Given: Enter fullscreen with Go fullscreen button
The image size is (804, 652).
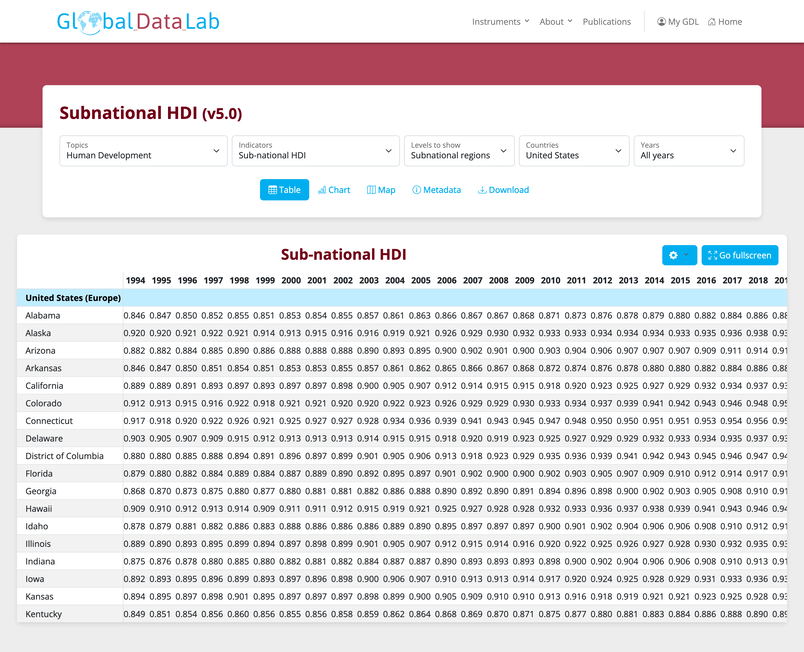Looking at the screenshot, I should tap(739, 255).
